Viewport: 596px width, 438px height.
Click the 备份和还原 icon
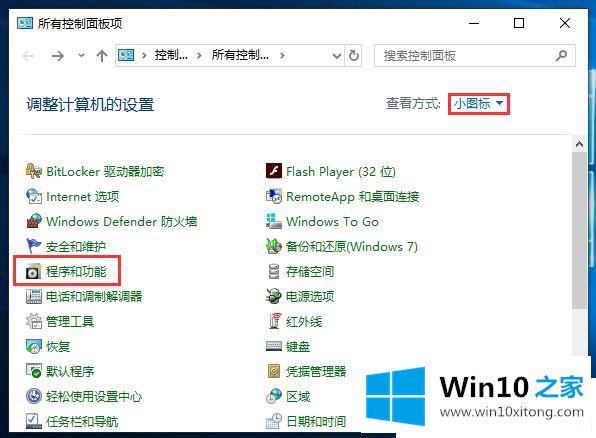pyautogui.click(x=274, y=246)
